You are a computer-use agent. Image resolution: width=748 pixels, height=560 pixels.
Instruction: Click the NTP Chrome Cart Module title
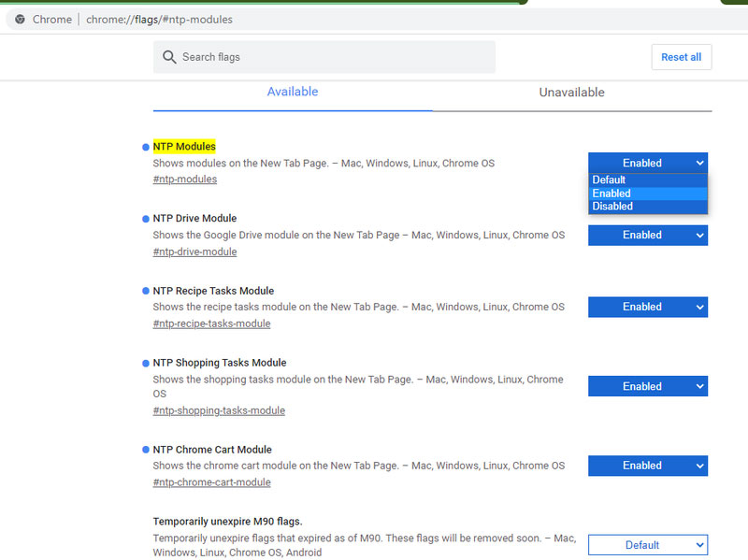[212, 450]
